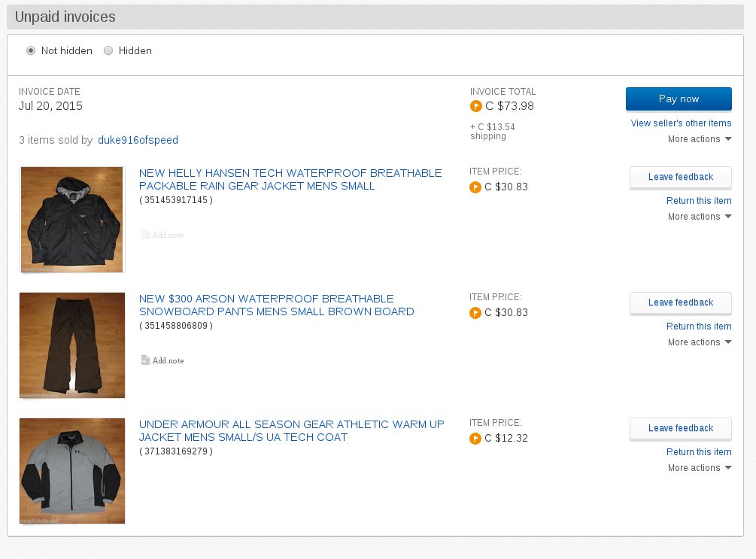Leave feedback for Arson snowboard pants
756x559 pixels.
point(680,303)
